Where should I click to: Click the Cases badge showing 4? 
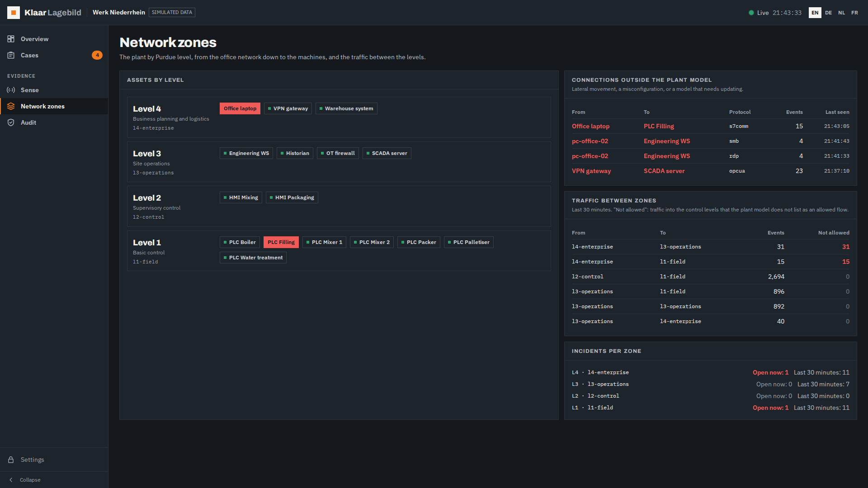tap(97, 55)
